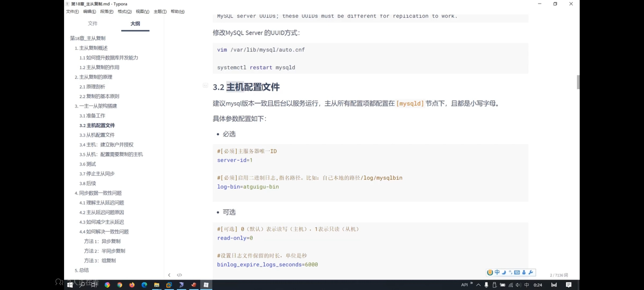Toggle the moon half-width icon on the IME toolbar
This screenshot has height=290, width=644.
504,272
